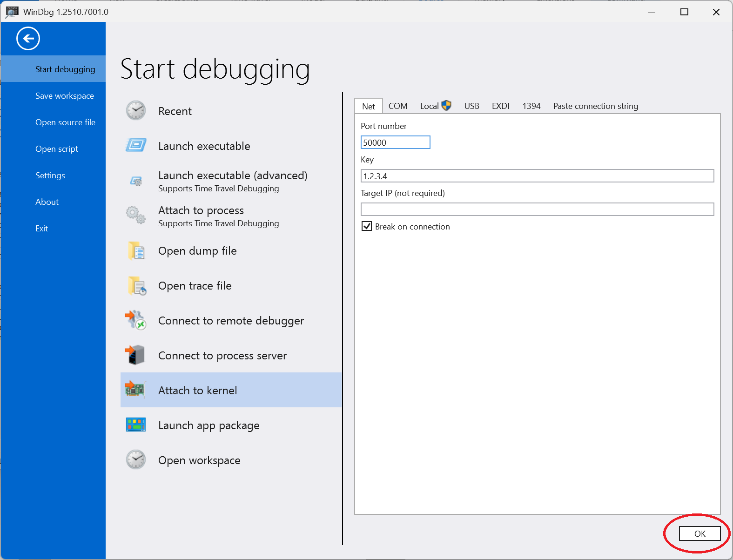733x560 pixels.
Task: Click the back arrow circle icon
Action: 28,39
